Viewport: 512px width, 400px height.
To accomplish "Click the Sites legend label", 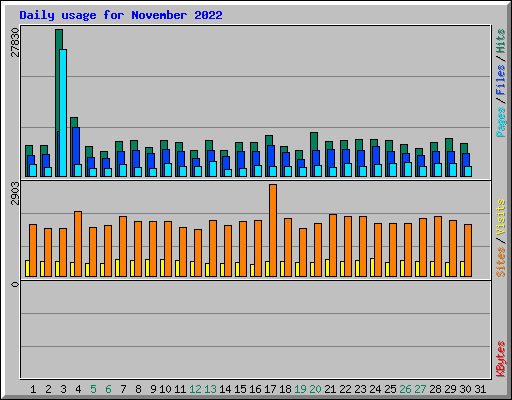I will pyautogui.click(x=501, y=262).
